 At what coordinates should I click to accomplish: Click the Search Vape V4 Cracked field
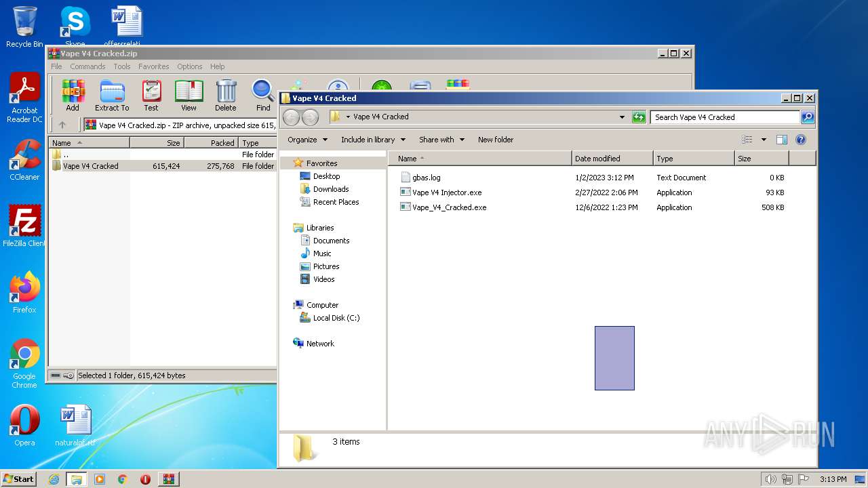pos(724,117)
